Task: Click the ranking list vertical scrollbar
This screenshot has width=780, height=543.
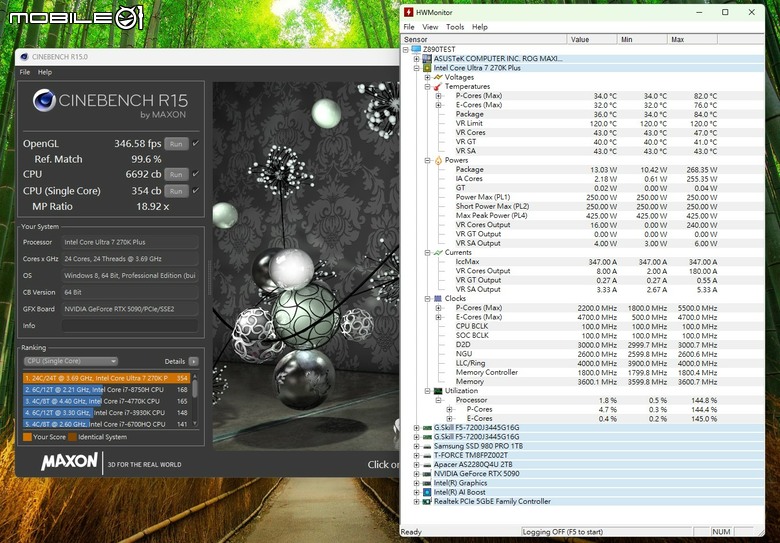Action: pyautogui.click(x=195, y=399)
